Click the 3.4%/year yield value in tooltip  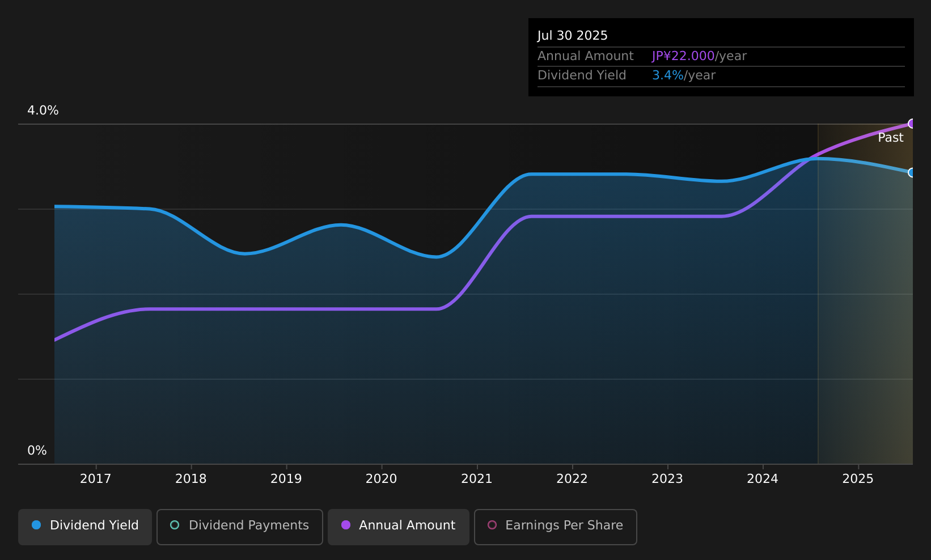click(x=684, y=75)
